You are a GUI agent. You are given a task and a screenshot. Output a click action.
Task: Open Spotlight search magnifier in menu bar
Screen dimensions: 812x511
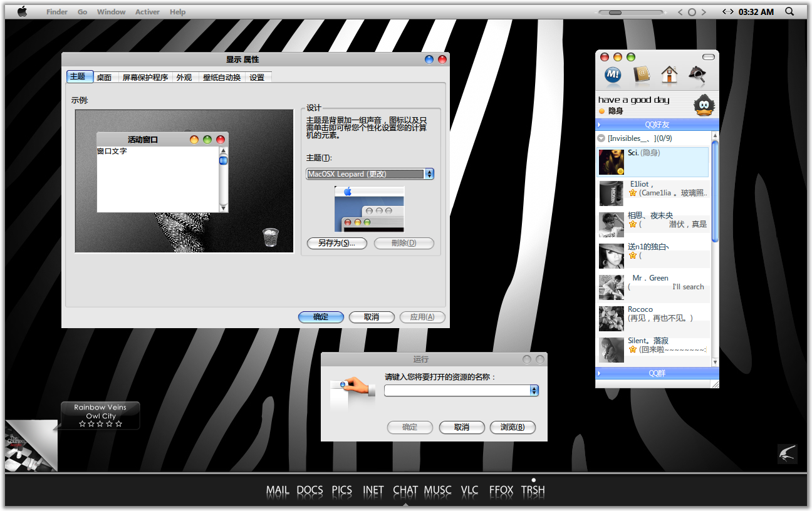[789, 11]
